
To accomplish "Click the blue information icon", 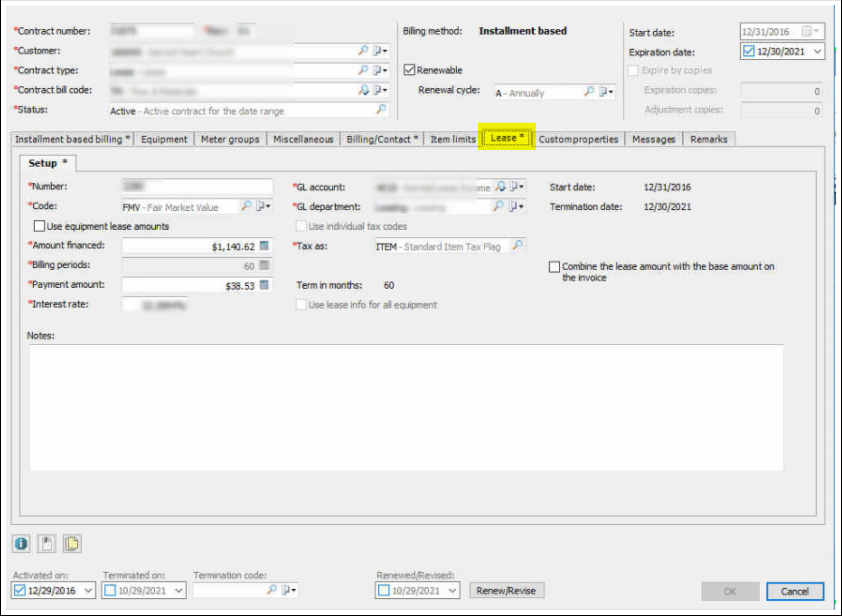I will point(21,543).
